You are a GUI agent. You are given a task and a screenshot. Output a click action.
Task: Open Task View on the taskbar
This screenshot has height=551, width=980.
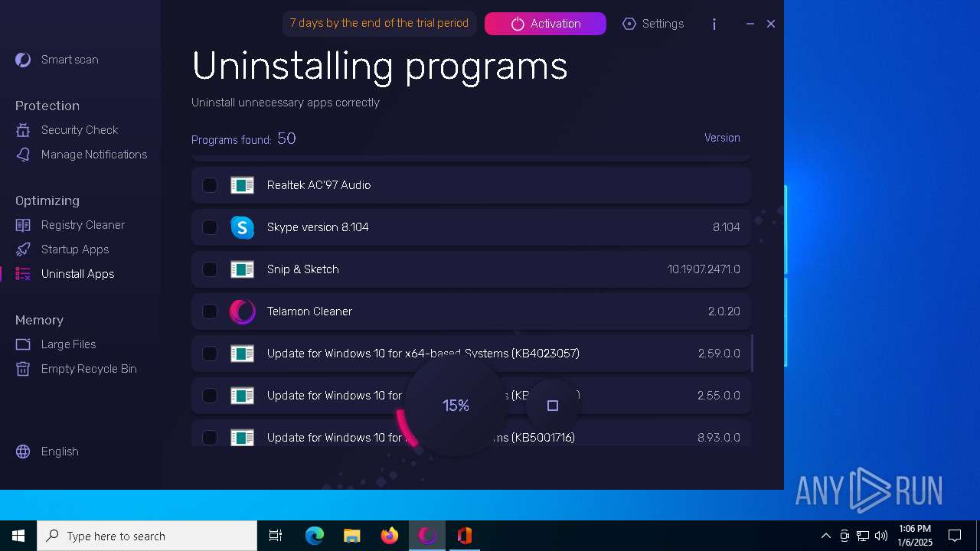(x=276, y=536)
